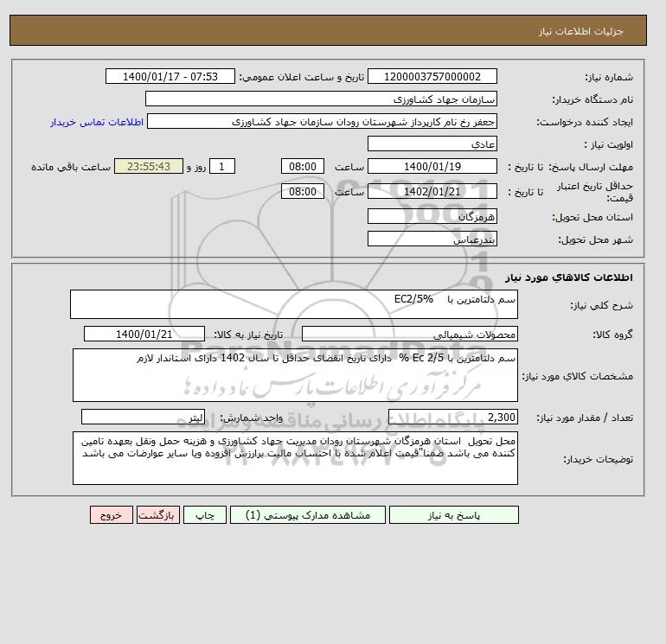Click the goods specifications text area
The width and height of the screenshot is (666, 644).
[x=295, y=375]
